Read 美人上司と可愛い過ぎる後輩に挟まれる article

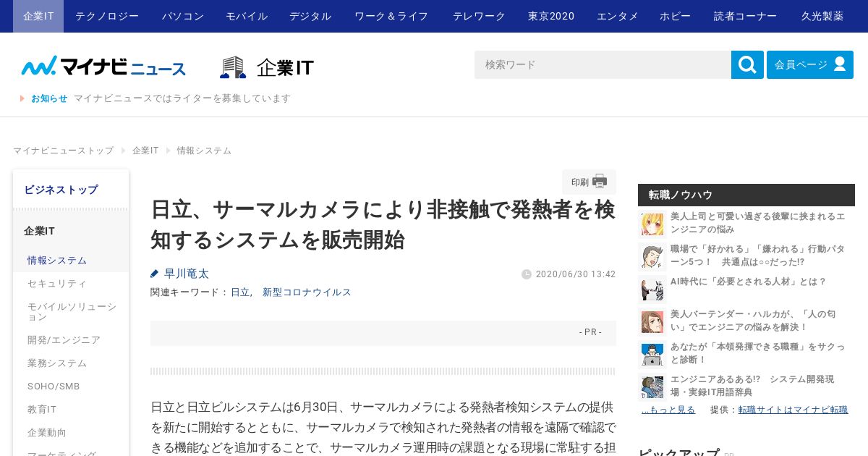pyautogui.click(x=757, y=223)
